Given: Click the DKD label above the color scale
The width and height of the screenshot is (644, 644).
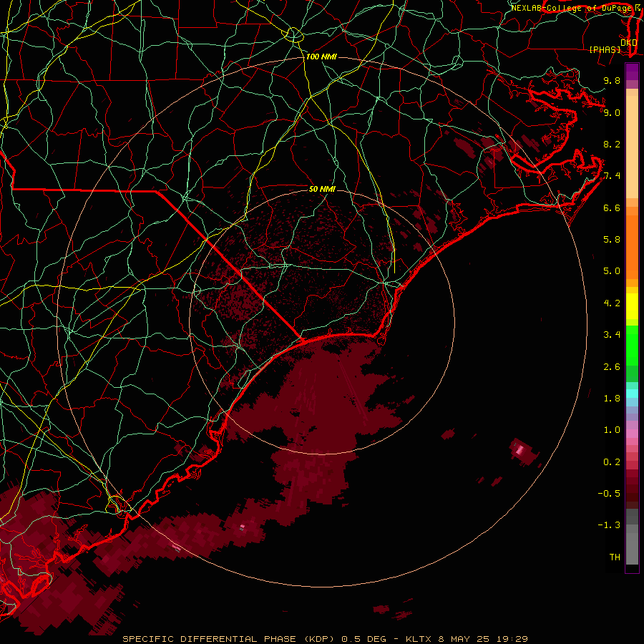Looking at the screenshot, I should pyautogui.click(x=629, y=42).
